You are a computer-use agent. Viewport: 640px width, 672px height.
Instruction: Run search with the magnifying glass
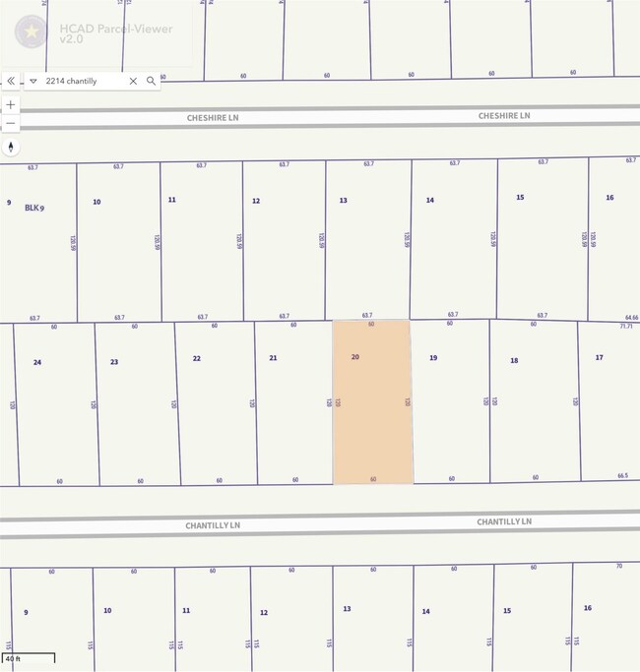coord(151,81)
